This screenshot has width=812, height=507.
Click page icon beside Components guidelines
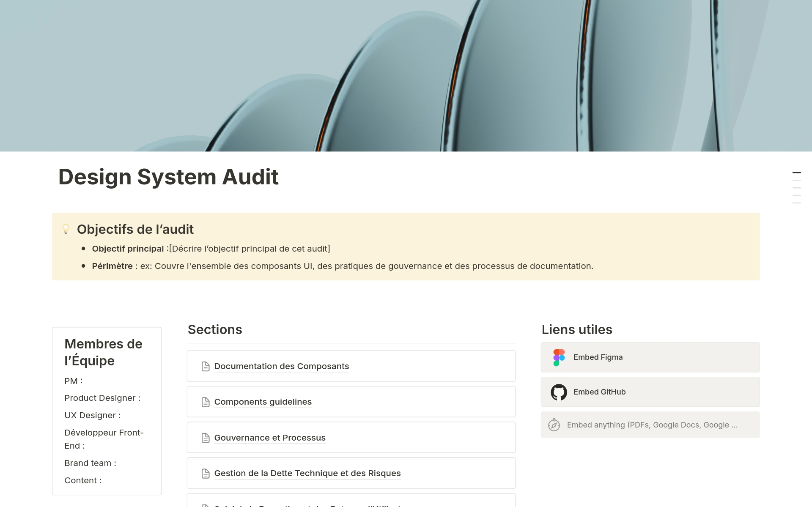tap(206, 402)
